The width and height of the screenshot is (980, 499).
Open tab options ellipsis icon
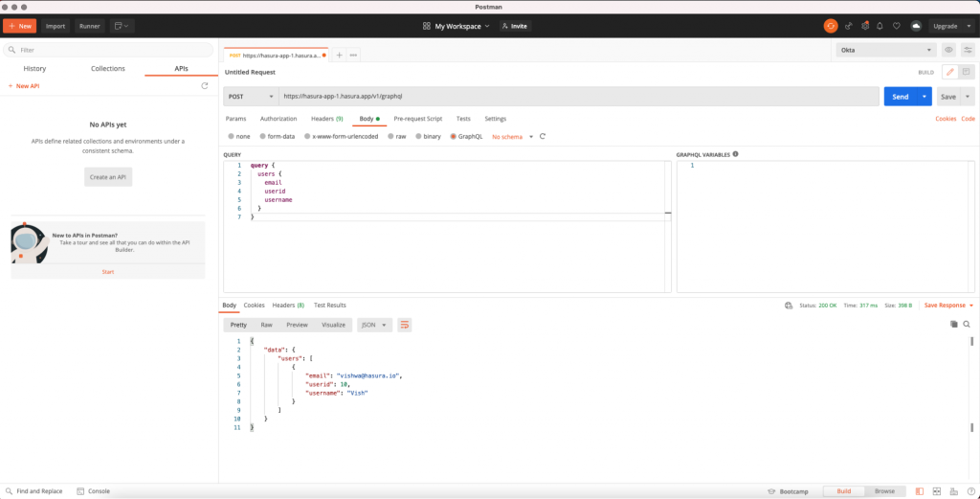[x=353, y=55]
